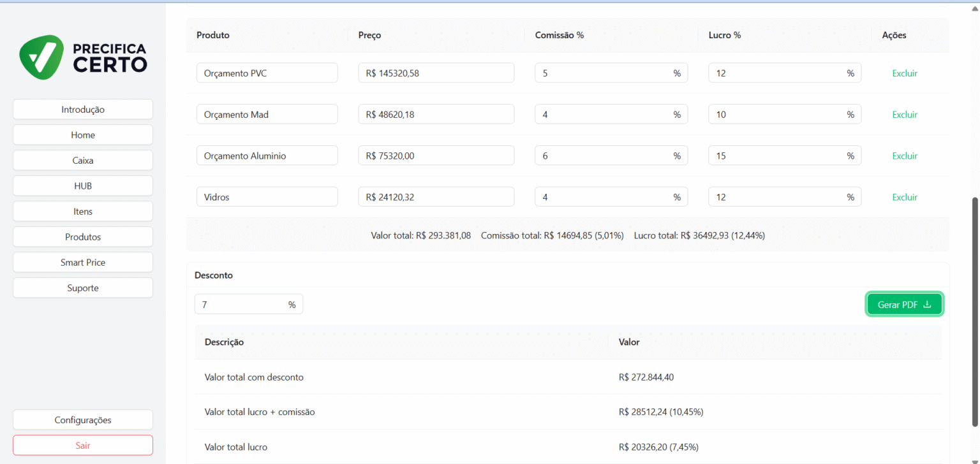The width and height of the screenshot is (980, 464).
Task: Select the Comissão field showing 6%
Action: click(x=611, y=155)
